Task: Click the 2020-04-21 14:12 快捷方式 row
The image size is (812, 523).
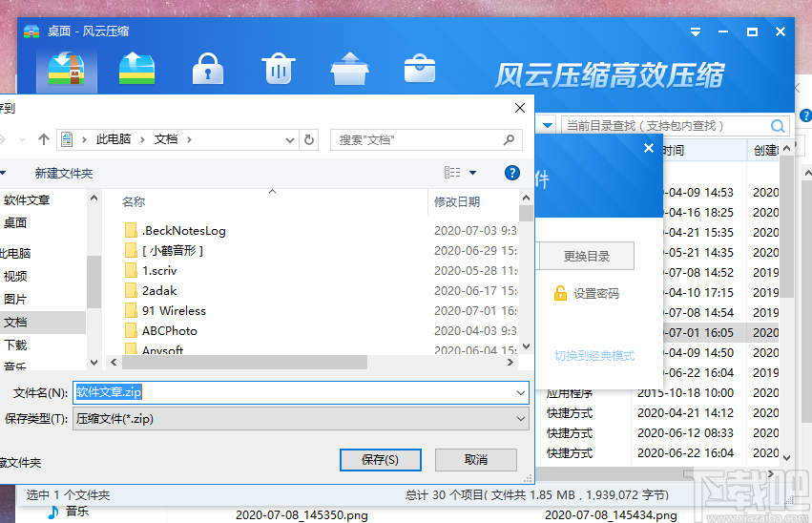Action: (657, 413)
